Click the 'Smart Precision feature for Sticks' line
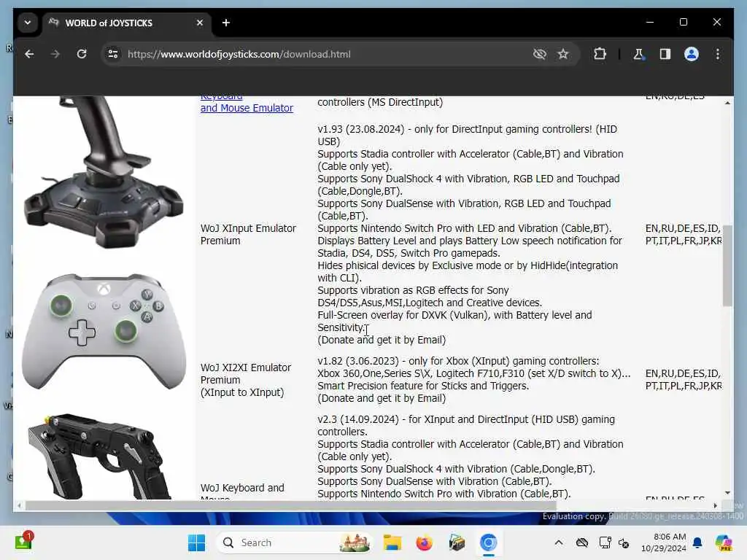 click(423, 386)
